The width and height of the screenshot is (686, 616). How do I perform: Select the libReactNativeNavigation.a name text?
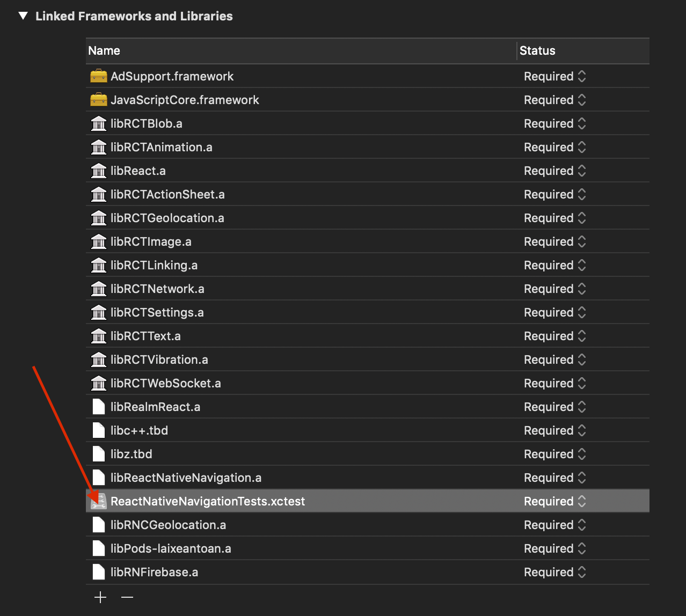(x=186, y=478)
